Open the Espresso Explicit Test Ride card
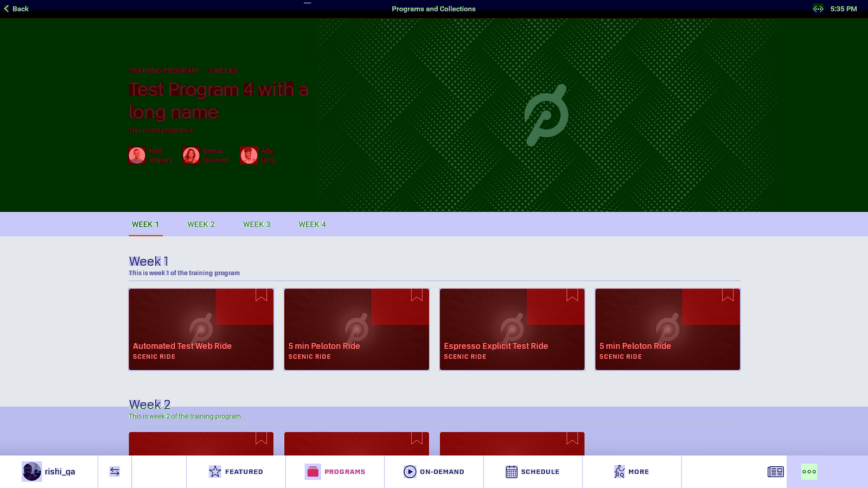Image resolution: width=868 pixels, height=488 pixels. pyautogui.click(x=512, y=329)
